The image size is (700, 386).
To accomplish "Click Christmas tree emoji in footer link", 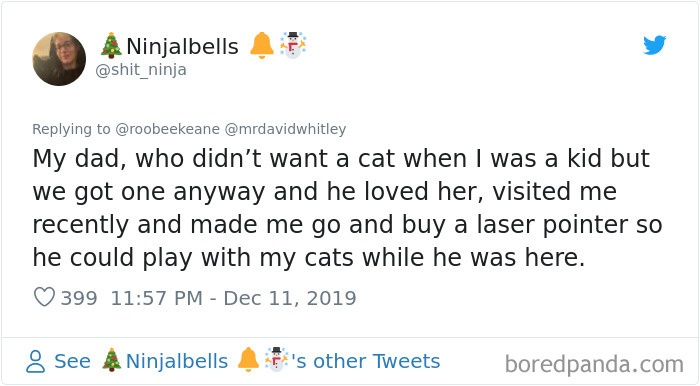I will 111,360.
